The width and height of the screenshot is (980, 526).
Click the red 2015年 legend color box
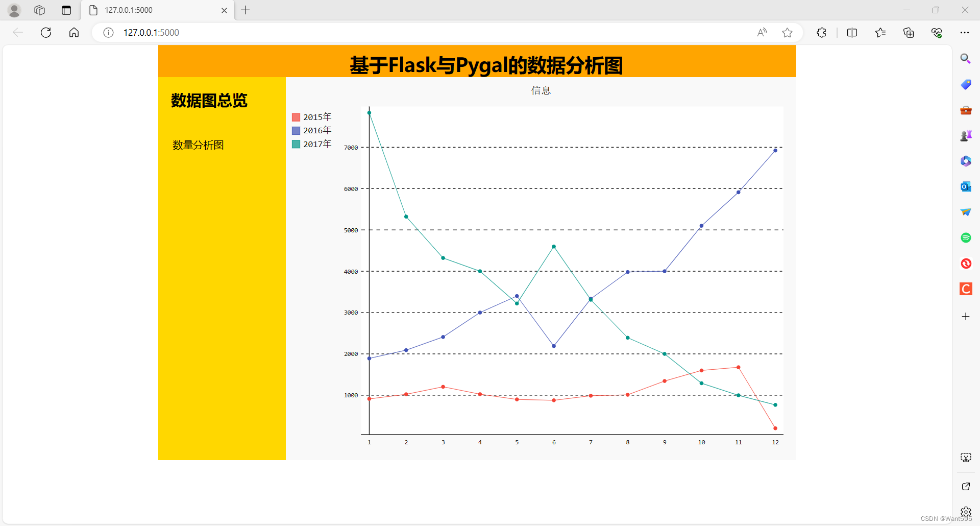pyautogui.click(x=296, y=117)
